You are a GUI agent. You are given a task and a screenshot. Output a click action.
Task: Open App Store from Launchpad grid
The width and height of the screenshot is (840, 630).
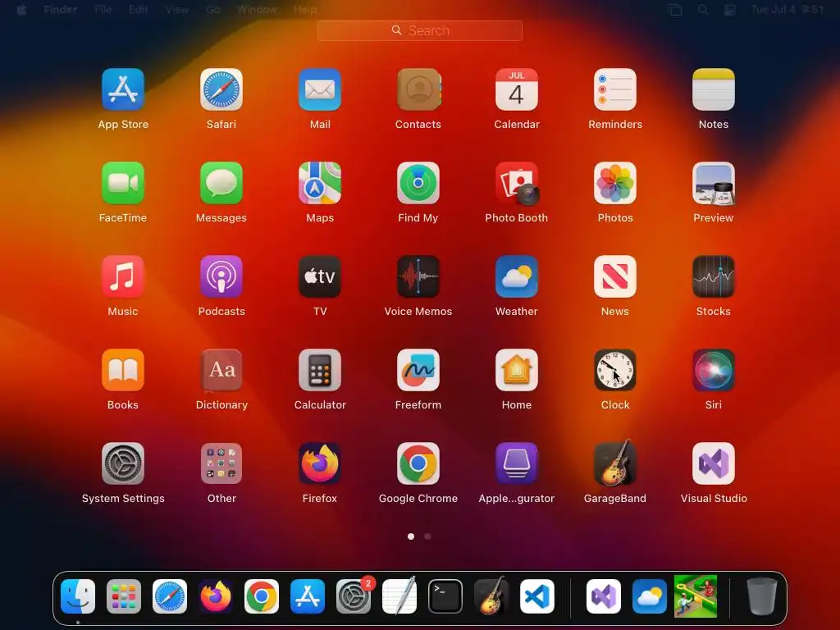[123, 89]
